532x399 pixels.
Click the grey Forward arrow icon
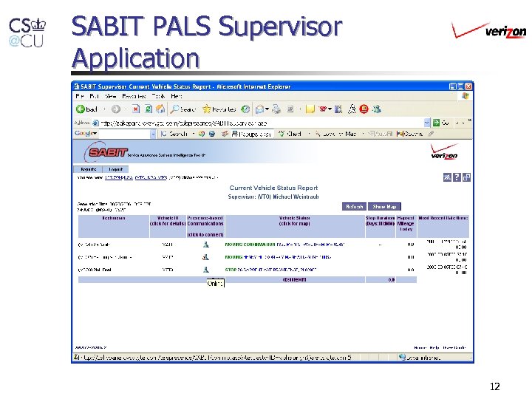pyautogui.click(x=116, y=109)
